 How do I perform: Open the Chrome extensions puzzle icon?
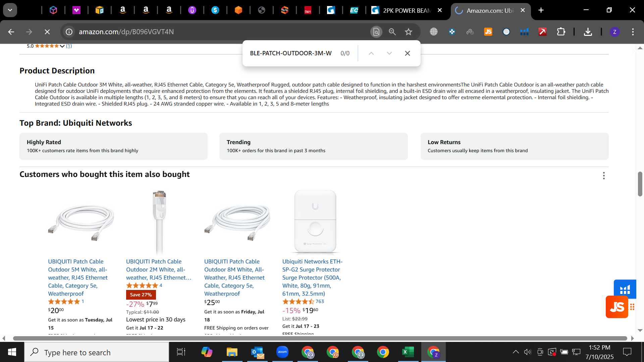click(561, 32)
